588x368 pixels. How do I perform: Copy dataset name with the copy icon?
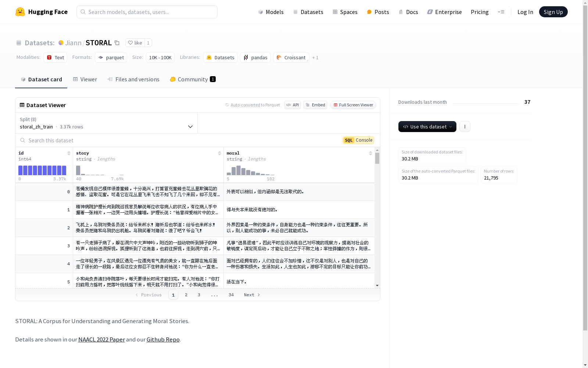coord(117,43)
